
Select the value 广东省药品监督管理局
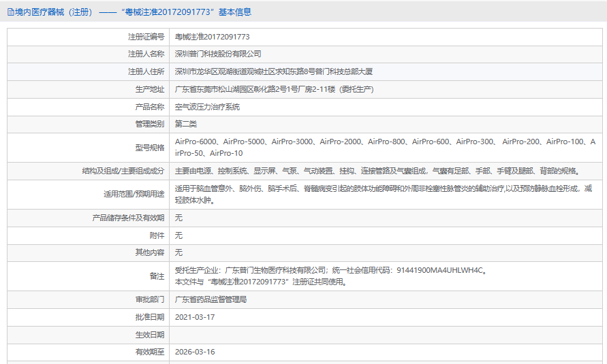coord(211,300)
